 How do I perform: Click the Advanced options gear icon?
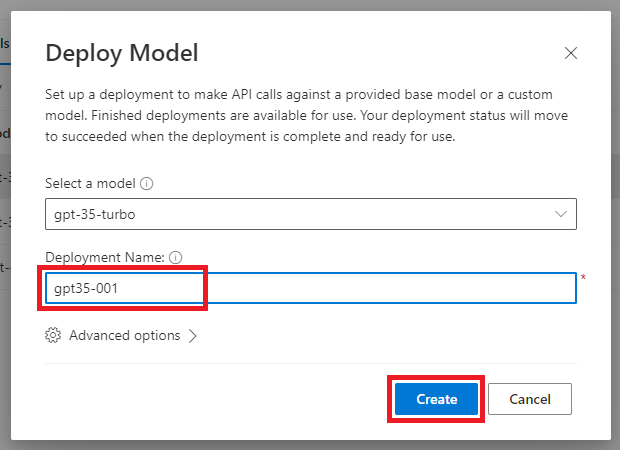53,335
